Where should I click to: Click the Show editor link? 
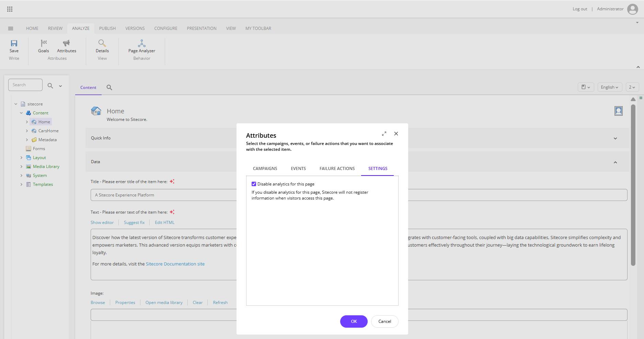tap(102, 223)
